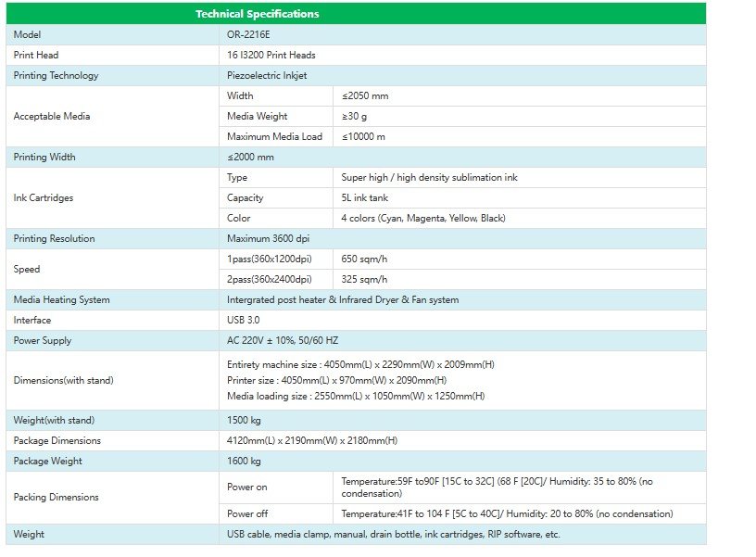Select the 1500 kg weight value
The image size is (756, 557).
pyautogui.click(x=244, y=420)
